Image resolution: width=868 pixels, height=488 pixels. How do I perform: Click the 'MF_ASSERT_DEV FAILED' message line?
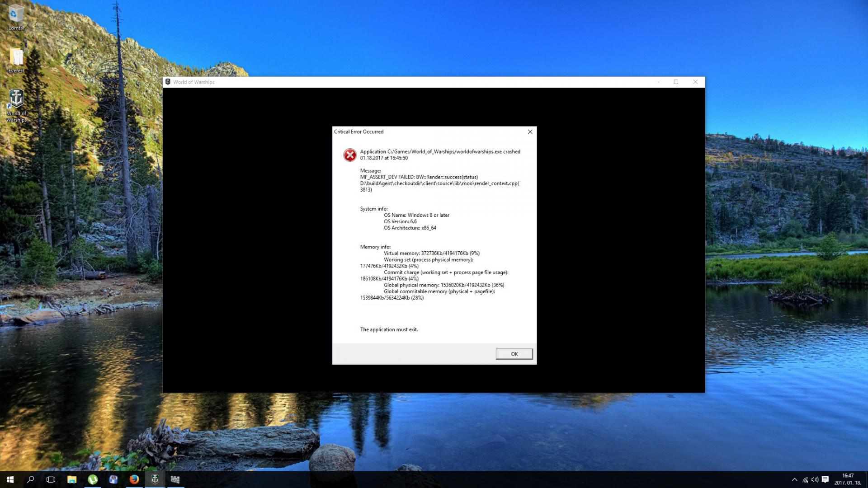(x=419, y=177)
